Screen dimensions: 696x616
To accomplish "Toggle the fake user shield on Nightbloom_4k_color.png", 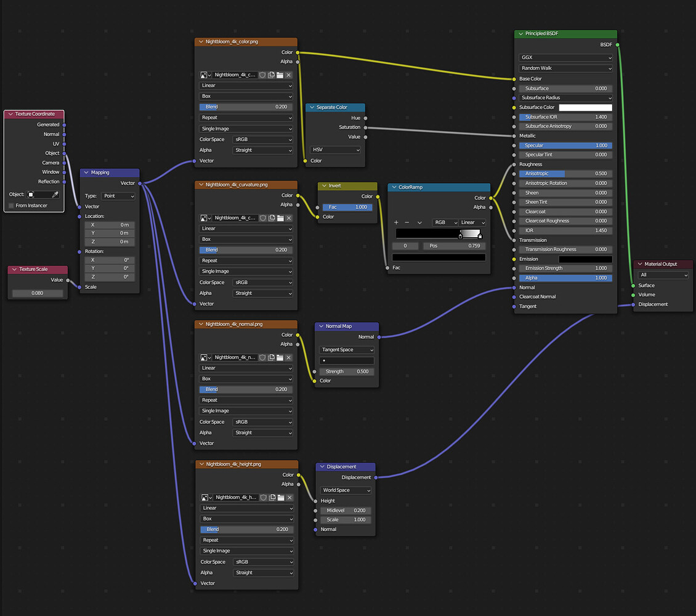I will (263, 75).
